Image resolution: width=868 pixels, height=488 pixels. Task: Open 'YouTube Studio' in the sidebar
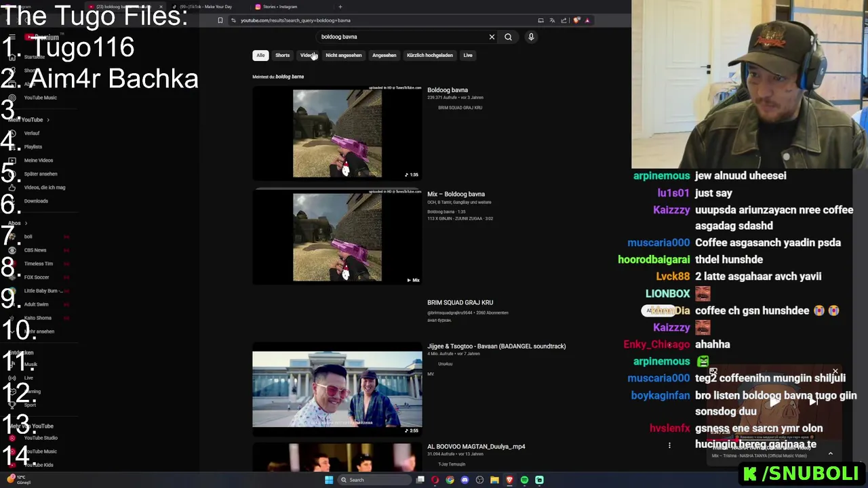[x=41, y=438]
